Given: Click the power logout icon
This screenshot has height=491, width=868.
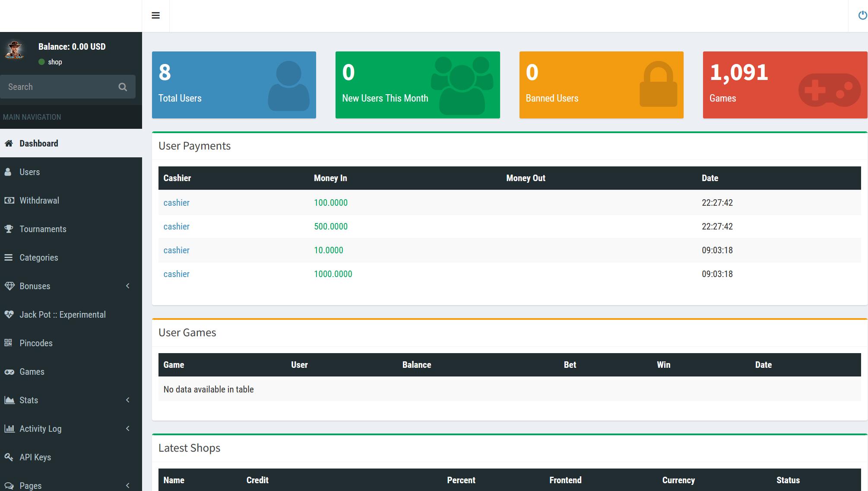Looking at the screenshot, I should (862, 16).
